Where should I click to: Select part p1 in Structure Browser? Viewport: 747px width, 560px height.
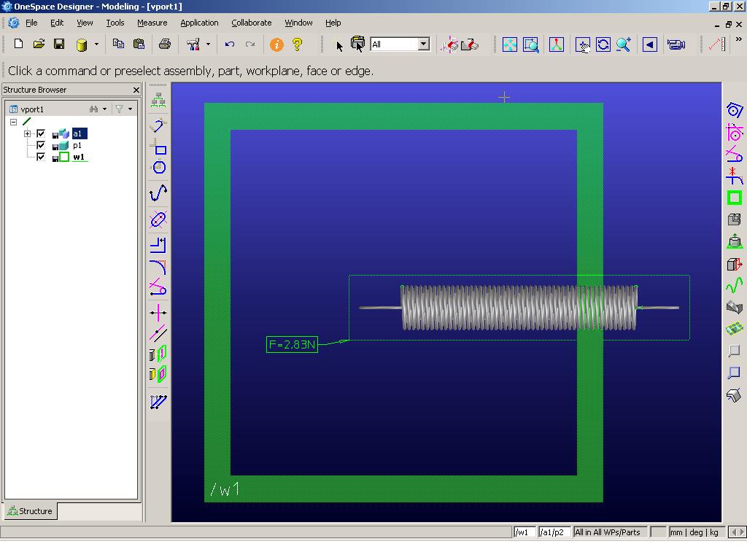click(x=77, y=145)
